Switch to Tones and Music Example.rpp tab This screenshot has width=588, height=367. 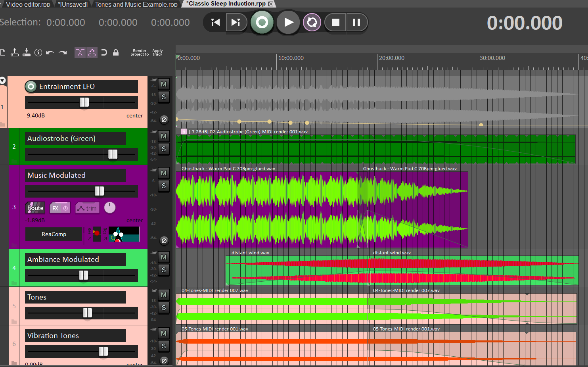pyautogui.click(x=136, y=4)
